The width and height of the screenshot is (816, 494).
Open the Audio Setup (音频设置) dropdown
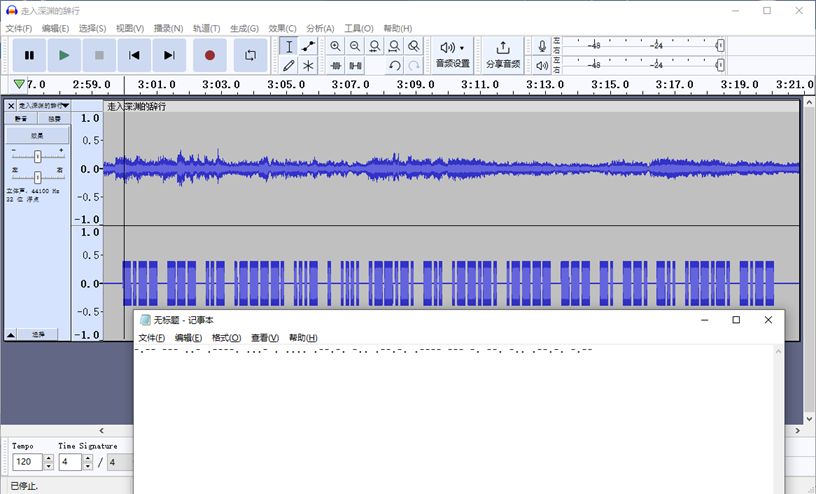[x=452, y=55]
